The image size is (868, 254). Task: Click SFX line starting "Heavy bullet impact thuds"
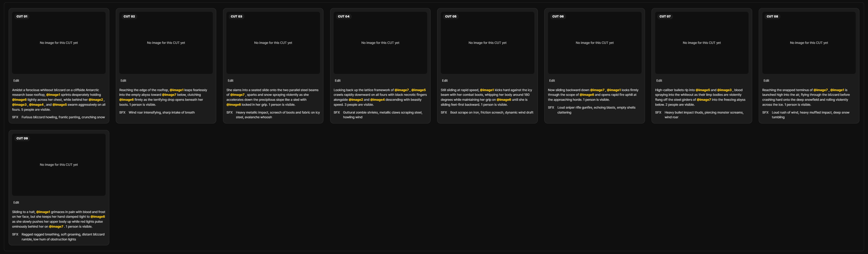click(x=704, y=115)
